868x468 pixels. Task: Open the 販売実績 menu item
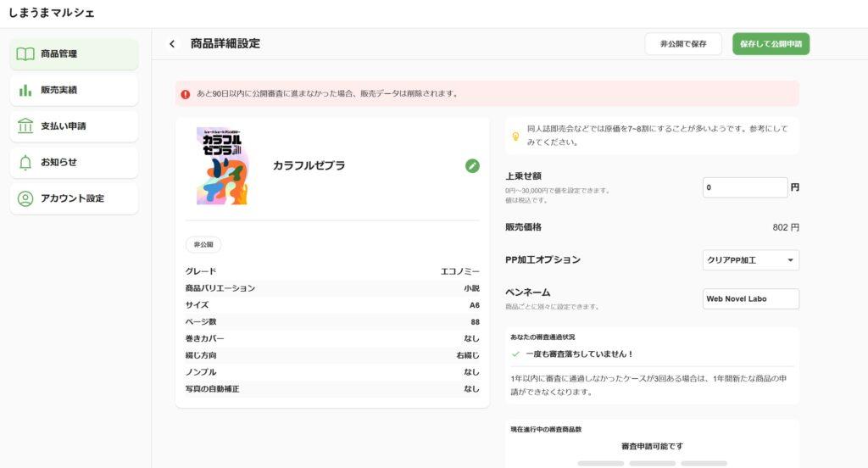click(x=75, y=90)
